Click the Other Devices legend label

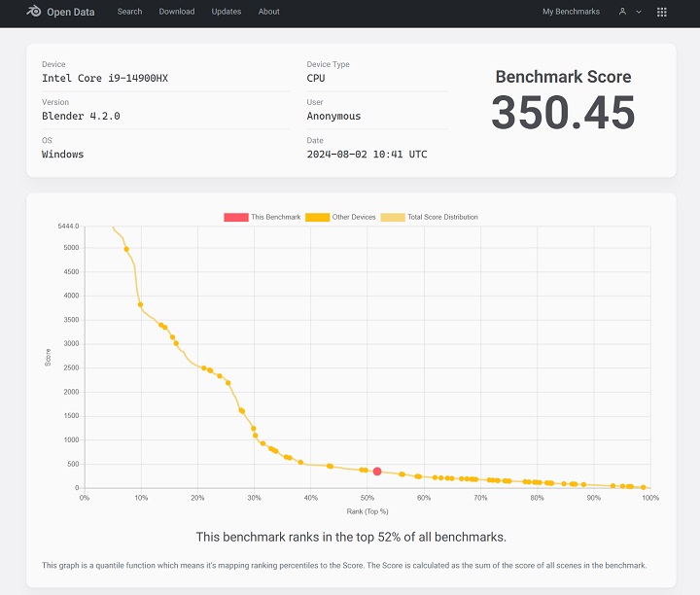[x=354, y=217]
